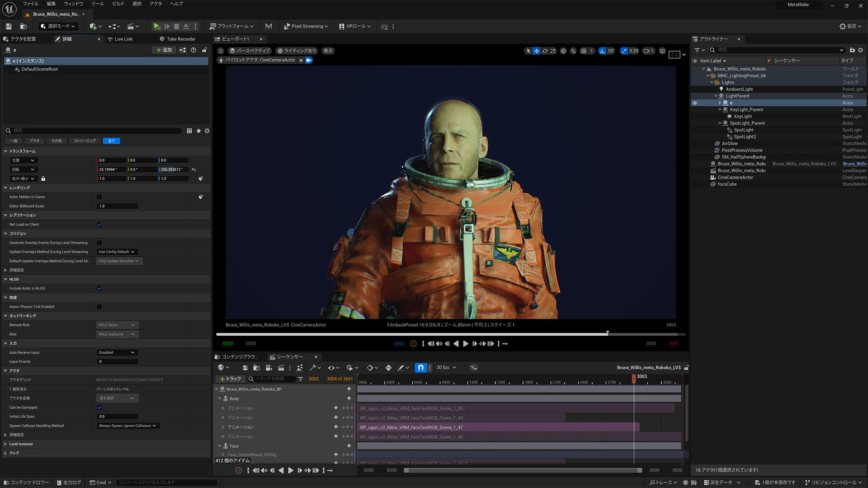Toggle visibility eye for actor 'e' in outliner
The image size is (868, 488).
(695, 103)
